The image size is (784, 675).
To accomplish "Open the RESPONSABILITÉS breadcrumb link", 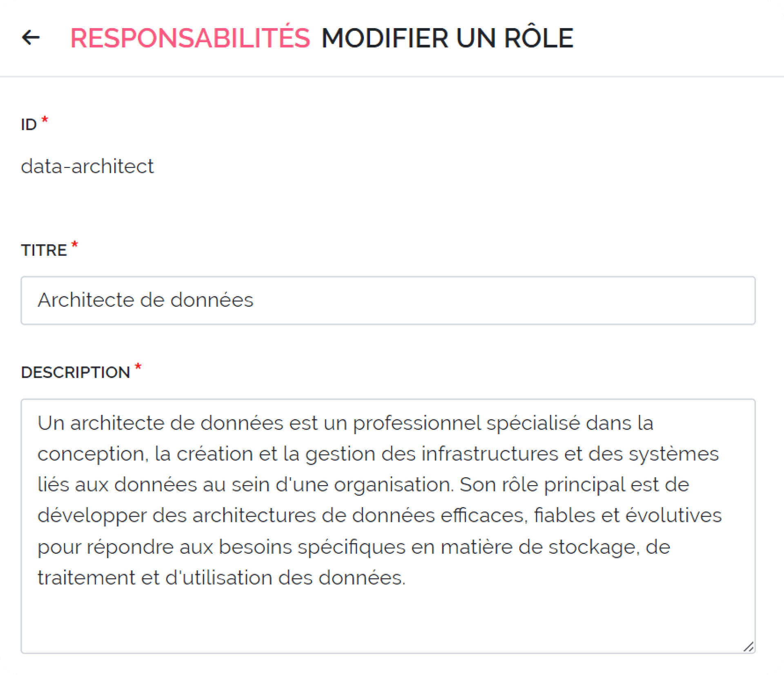I will [190, 38].
